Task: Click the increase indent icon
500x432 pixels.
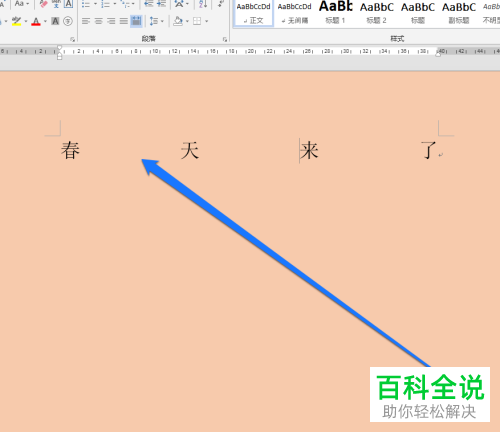Action: coord(161,4)
